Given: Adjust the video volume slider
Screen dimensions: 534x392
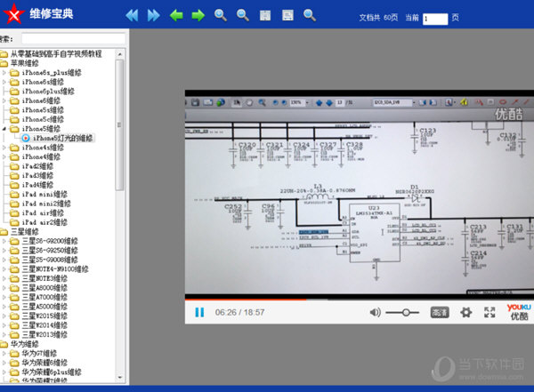Looking at the screenshot, I should click(x=402, y=312).
